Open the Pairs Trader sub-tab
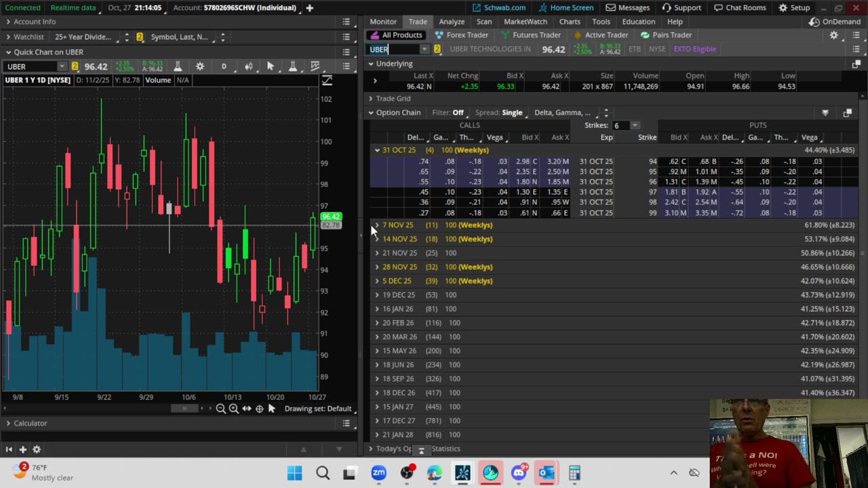 pos(665,35)
